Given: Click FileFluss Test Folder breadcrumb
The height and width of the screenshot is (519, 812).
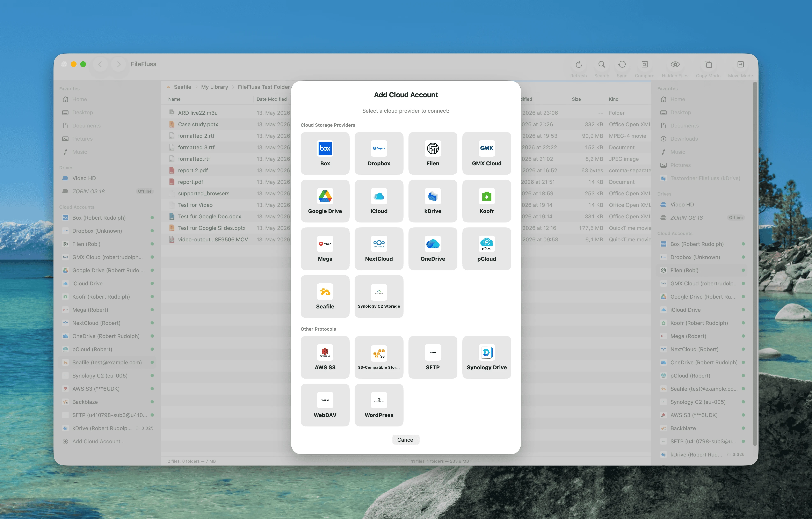Looking at the screenshot, I should (264, 87).
